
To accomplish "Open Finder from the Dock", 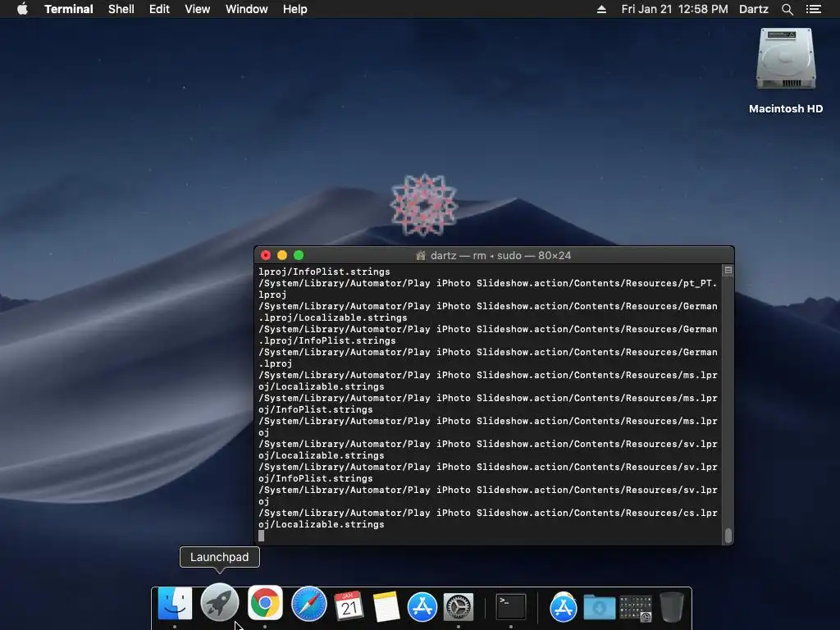I will pyautogui.click(x=176, y=605).
